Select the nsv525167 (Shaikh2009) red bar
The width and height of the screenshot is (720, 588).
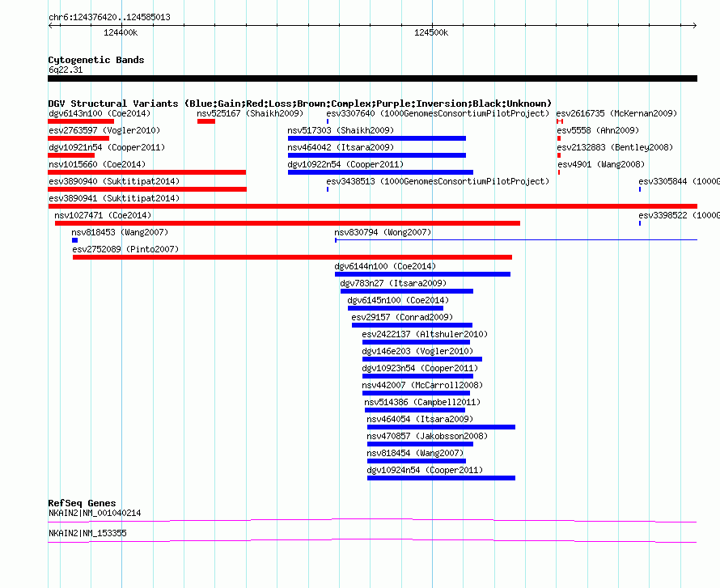(206, 121)
